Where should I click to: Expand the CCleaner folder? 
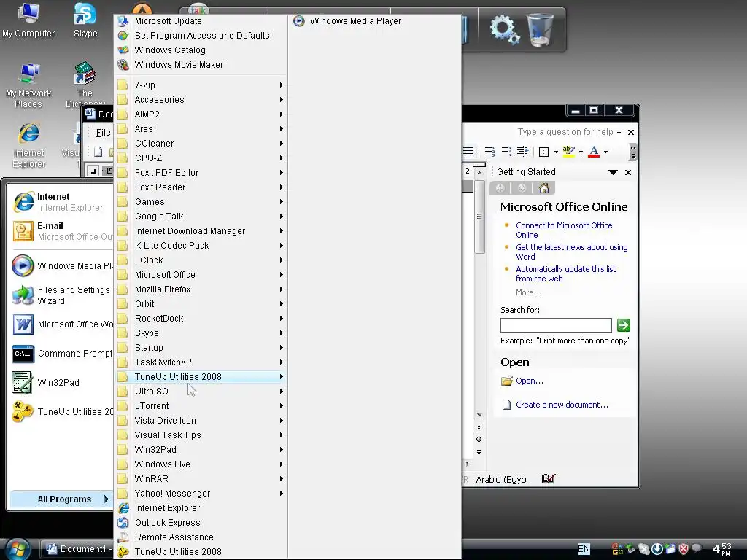click(200, 144)
